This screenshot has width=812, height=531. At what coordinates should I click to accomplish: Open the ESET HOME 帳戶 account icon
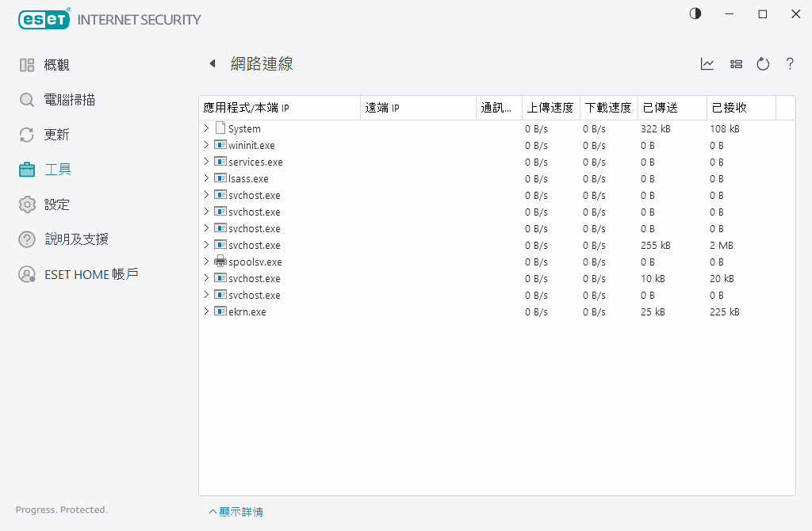click(26, 274)
